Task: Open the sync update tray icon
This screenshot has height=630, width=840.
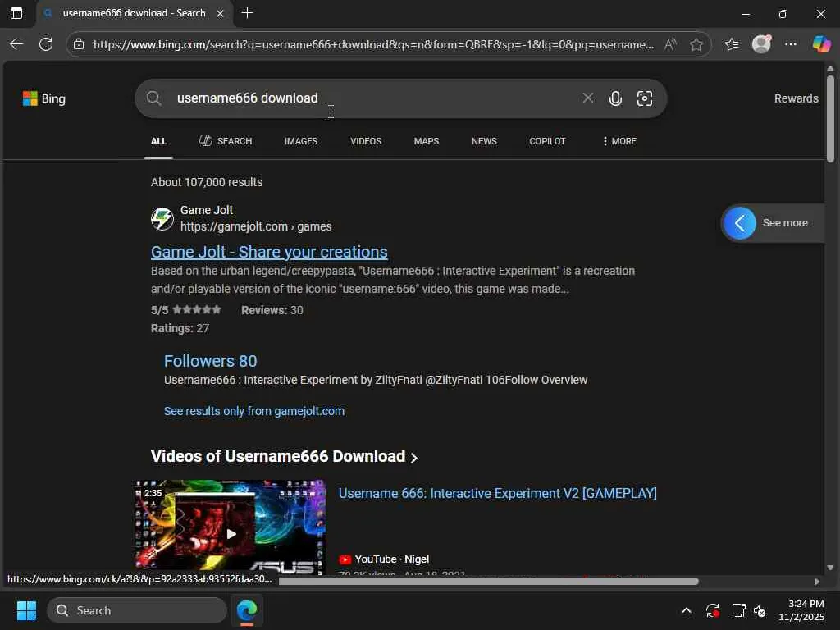Action: 713,610
